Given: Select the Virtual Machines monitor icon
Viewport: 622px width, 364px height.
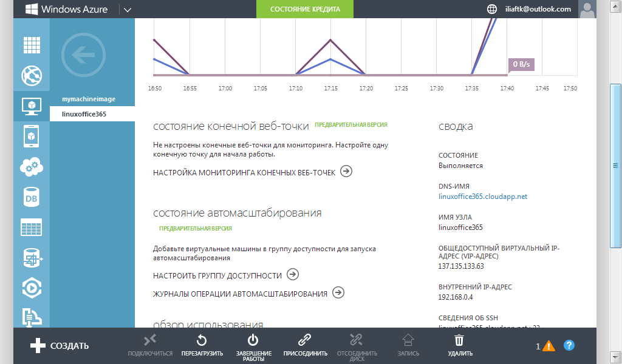Looking at the screenshot, I should click(32, 106).
